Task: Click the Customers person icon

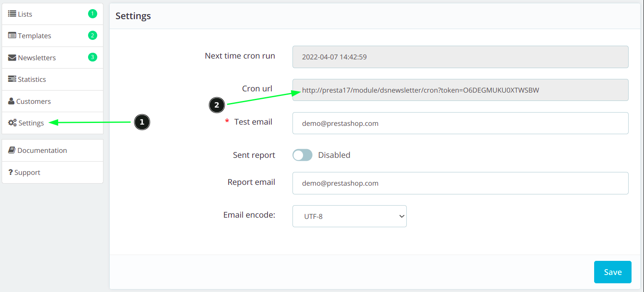Action: [11, 101]
